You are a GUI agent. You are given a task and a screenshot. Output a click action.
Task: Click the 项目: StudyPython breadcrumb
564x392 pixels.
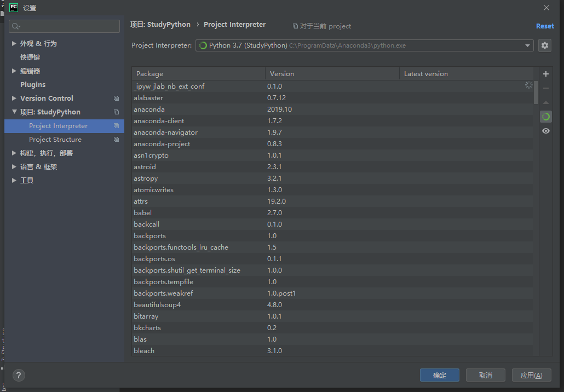[160, 25]
